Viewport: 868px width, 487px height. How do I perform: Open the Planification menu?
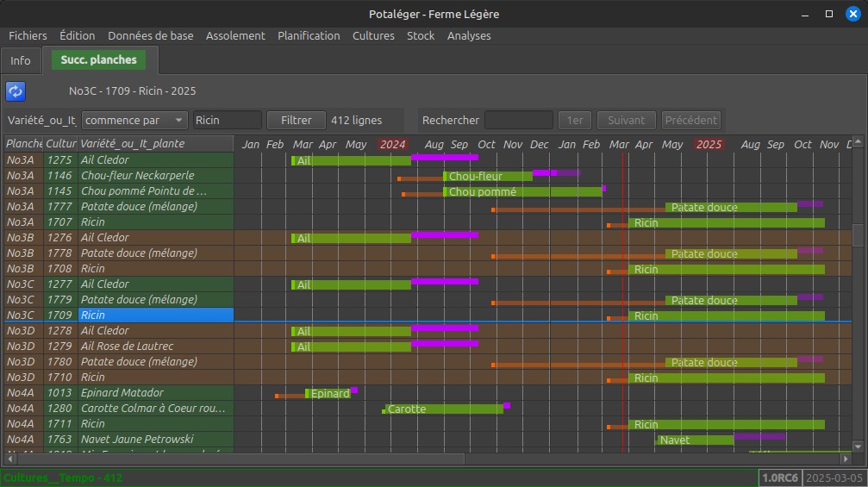[309, 36]
